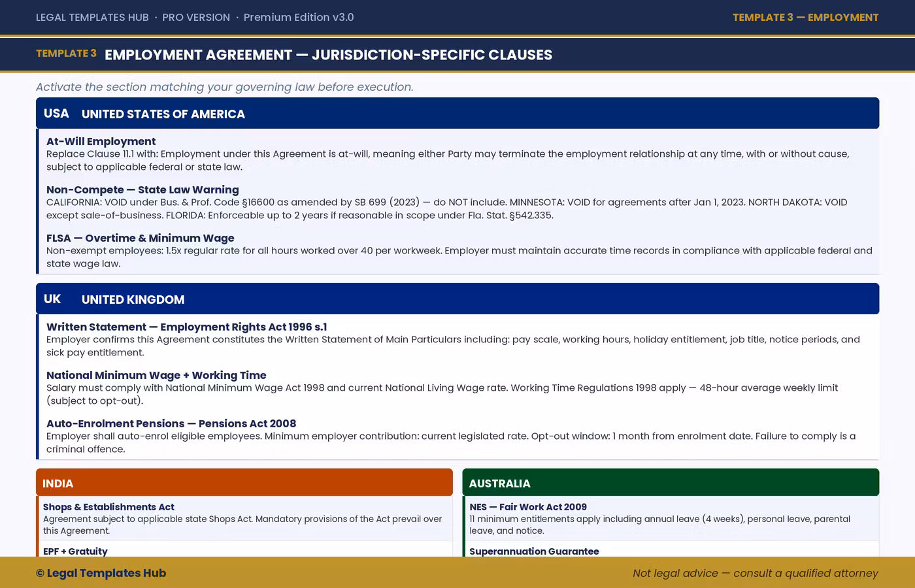Select the At-Will Employment clause heading
The height and width of the screenshot is (588, 915).
pos(101,141)
